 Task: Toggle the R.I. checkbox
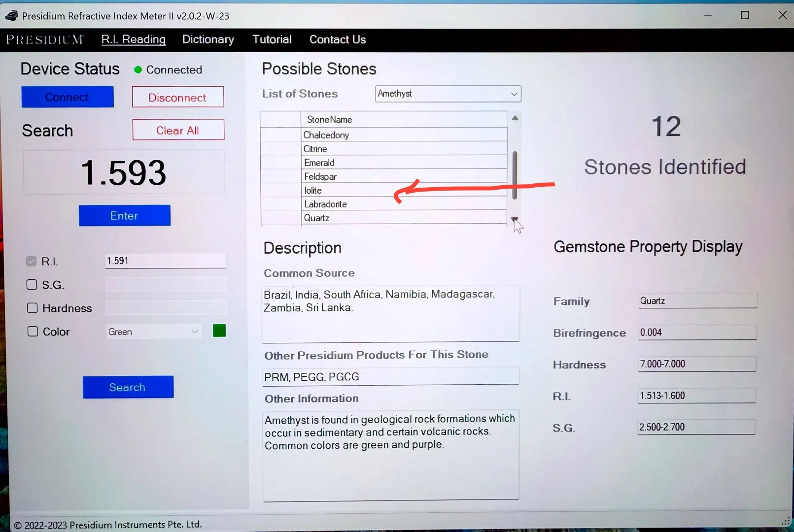[32, 261]
